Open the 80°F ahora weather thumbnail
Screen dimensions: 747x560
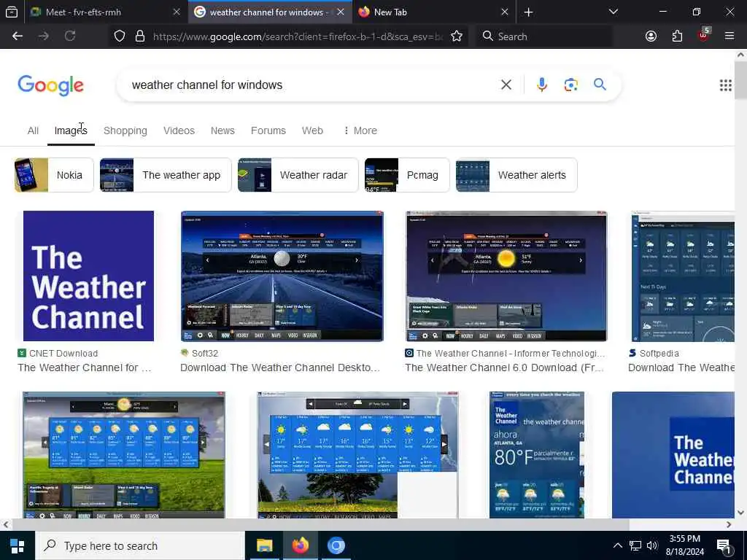[536, 455]
